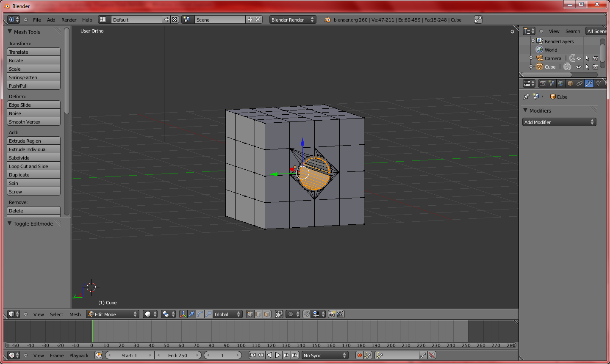
Task: Open the No Sync dropdown
Action: (x=325, y=355)
